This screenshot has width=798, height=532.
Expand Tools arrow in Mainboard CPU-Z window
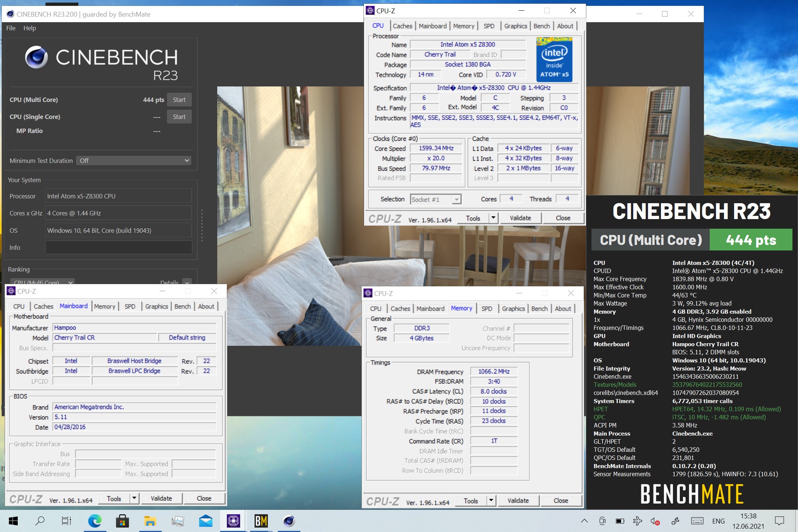[x=134, y=498]
